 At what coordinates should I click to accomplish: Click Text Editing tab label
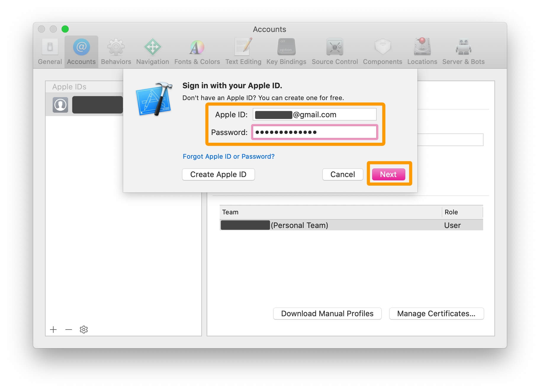click(243, 62)
